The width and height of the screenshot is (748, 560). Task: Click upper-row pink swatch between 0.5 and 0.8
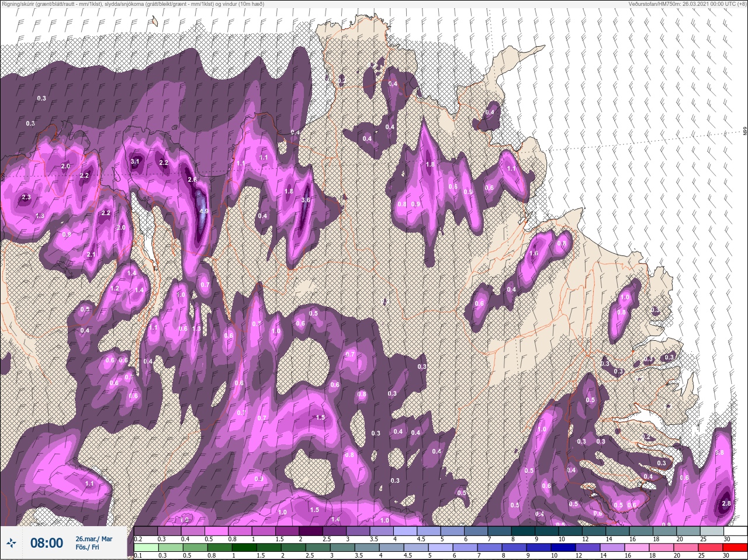click(217, 531)
